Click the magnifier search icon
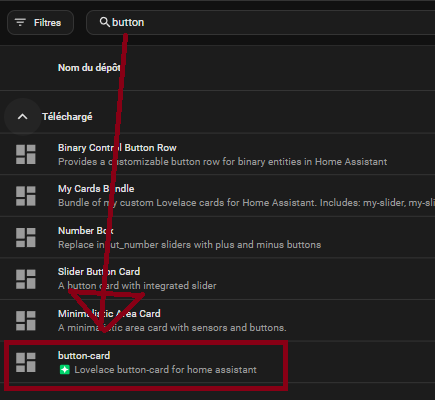 pos(104,22)
